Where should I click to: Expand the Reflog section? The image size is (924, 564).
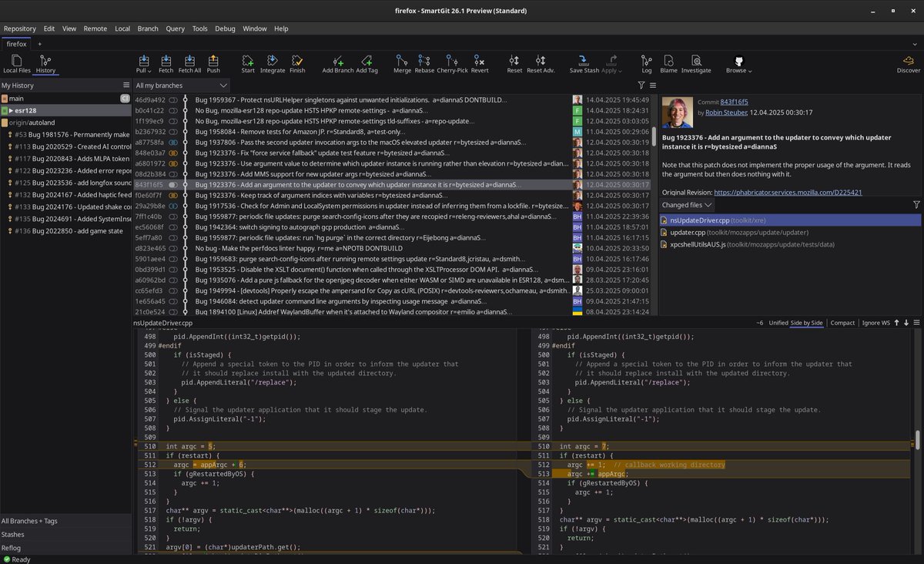click(x=65, y=547)
